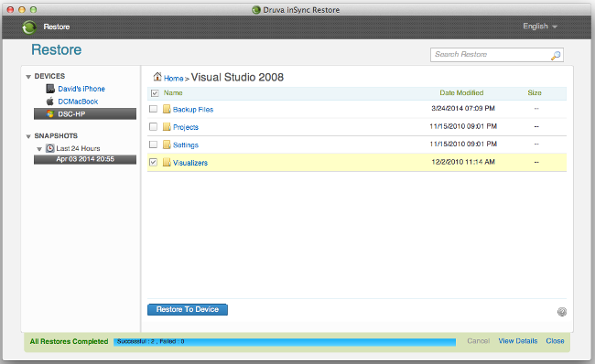Click the Backup Files folder icon
This screenshot has height=364, width=595.
(167, 109)
